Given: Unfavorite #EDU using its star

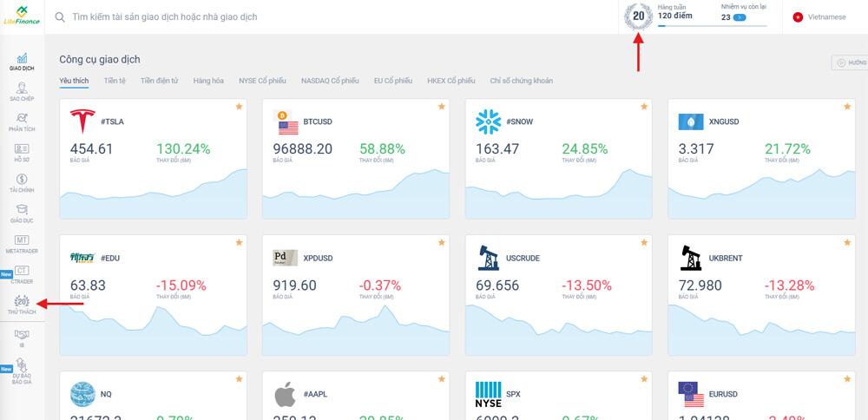Looking at the screenshot, I should point(240,242).
